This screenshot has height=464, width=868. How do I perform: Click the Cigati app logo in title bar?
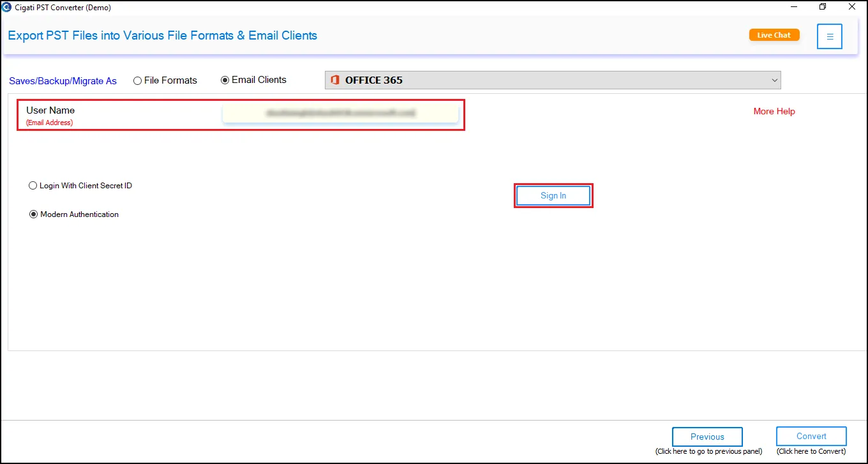[6, 7]
